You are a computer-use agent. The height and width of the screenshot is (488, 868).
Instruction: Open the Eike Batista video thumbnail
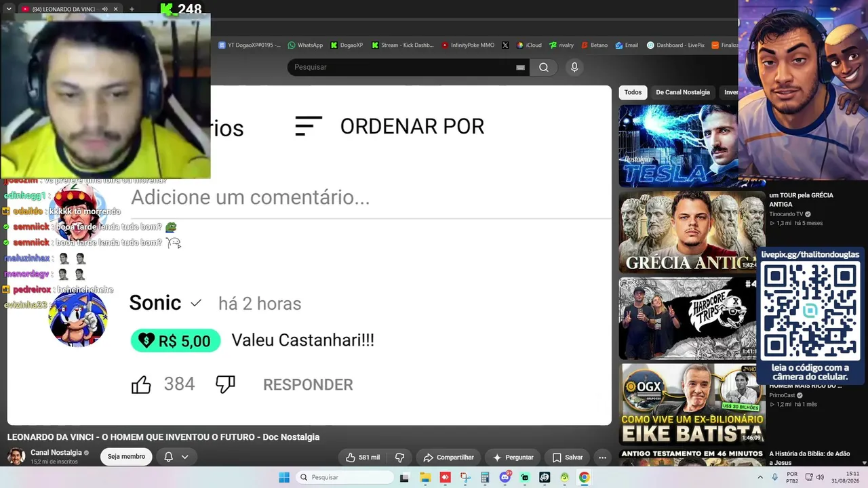pos(692,404)
